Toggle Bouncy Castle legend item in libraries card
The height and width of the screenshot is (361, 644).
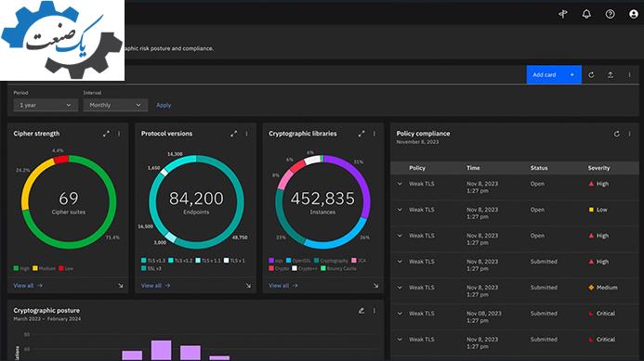pos(338,268)
